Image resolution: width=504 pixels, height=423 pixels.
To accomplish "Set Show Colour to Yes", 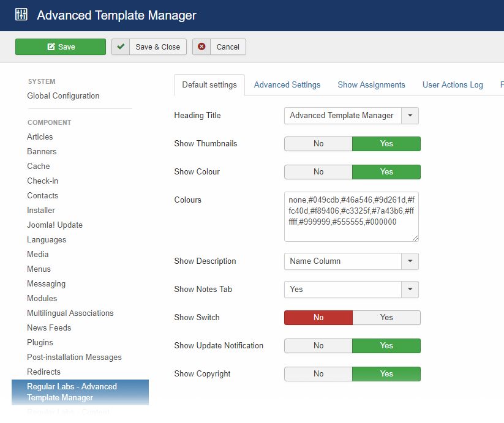I will click(386, 172).
